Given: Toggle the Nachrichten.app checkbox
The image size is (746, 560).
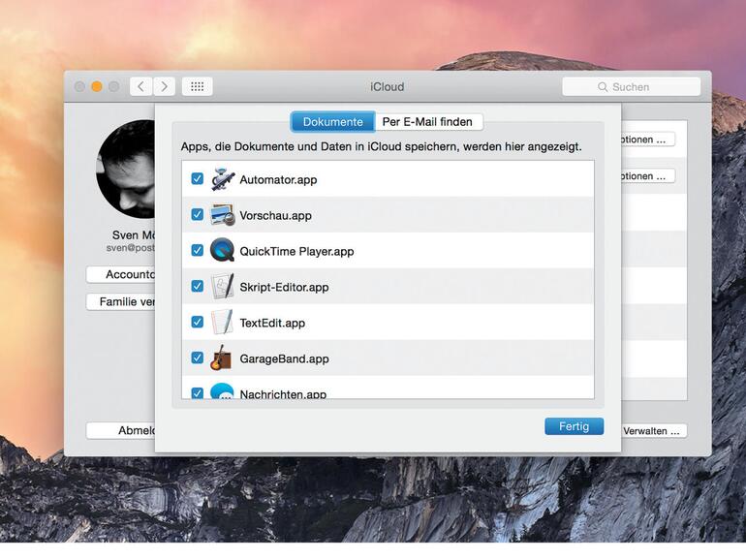Looking at the screenshot, I should tap(197, 393).
